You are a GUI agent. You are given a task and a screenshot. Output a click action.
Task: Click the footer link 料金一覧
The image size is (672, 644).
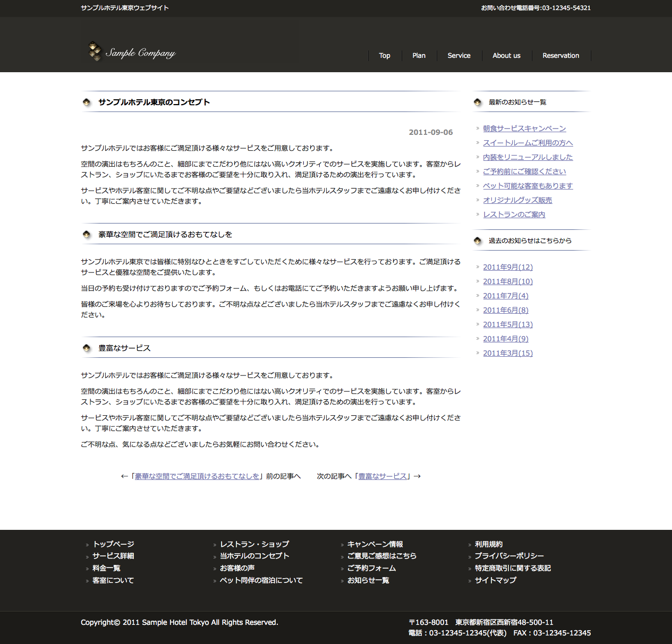pos(106,568)
